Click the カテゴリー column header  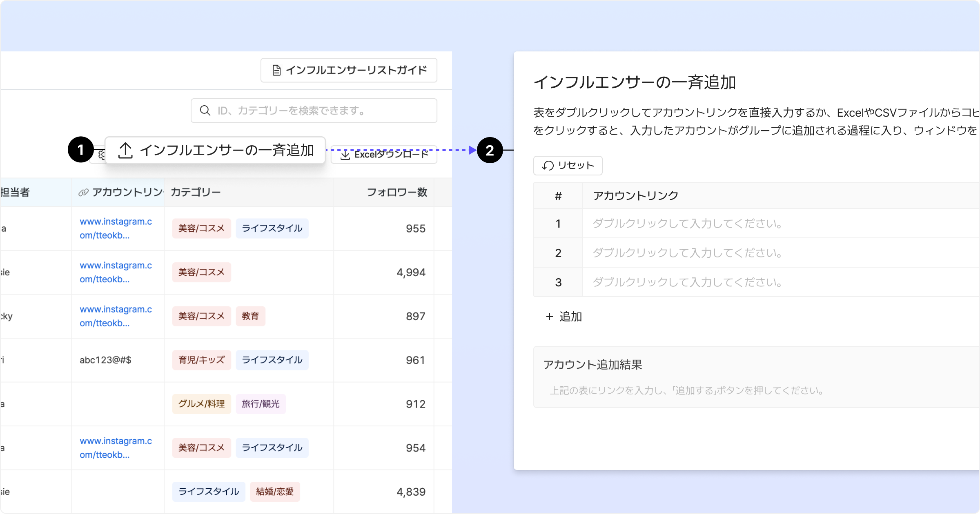pyautogui.click(x=196, y=193)
